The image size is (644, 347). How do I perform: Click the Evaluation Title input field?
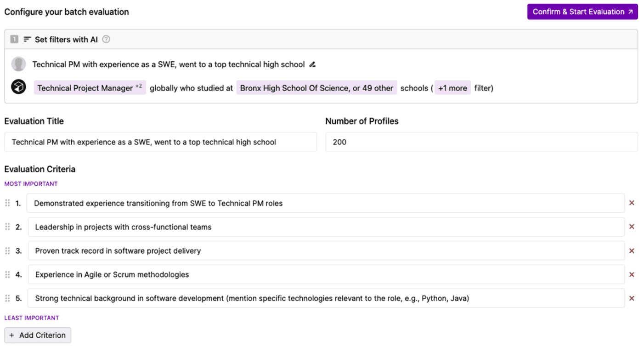160,142
